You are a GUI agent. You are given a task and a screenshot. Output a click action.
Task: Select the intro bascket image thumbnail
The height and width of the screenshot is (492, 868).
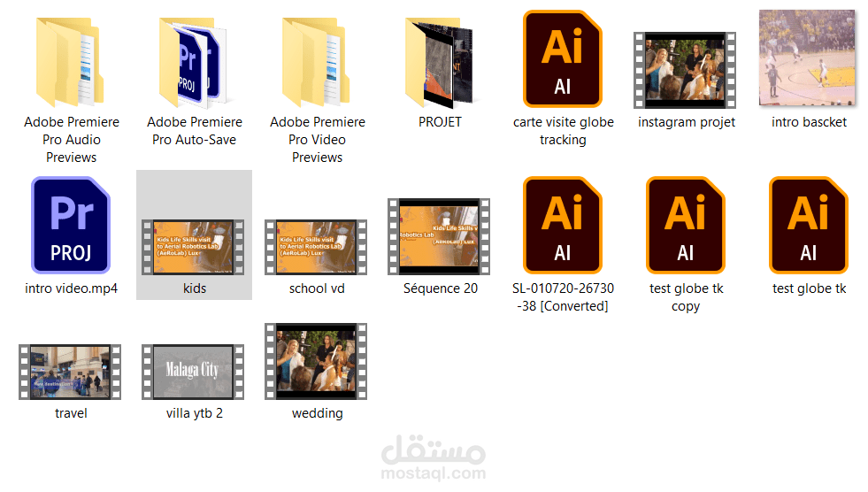click(807, 57)
